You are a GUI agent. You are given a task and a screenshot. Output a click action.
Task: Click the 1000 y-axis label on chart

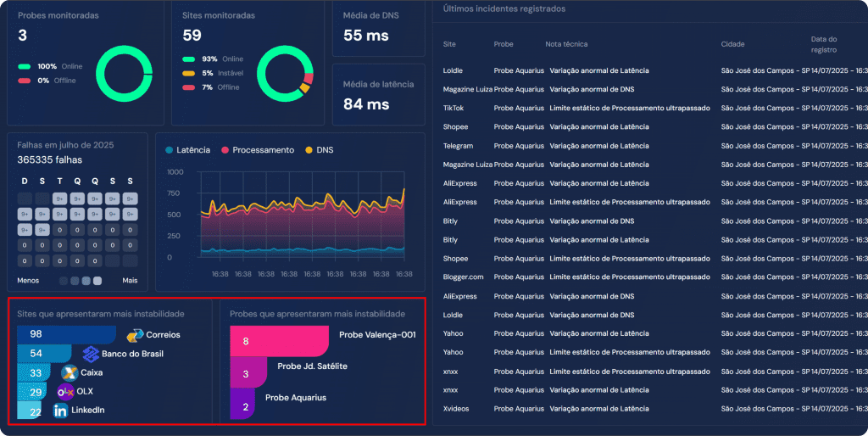tap(175, 172)
